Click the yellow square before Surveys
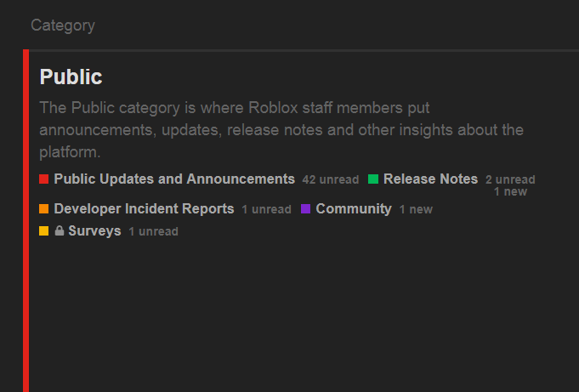Screen dimensions: 579x392 [x=44, y=231]
